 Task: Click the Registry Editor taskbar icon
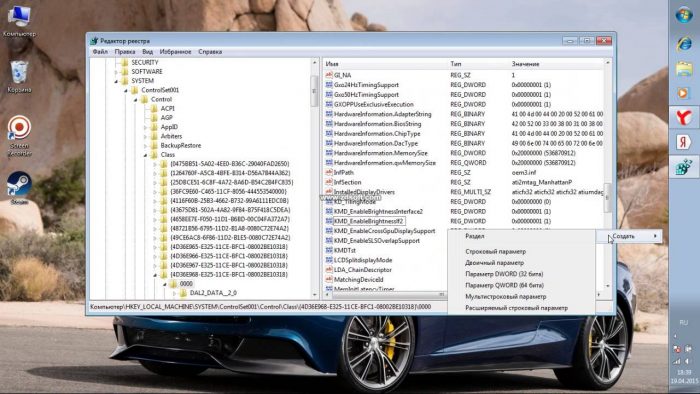coord(683,167)
